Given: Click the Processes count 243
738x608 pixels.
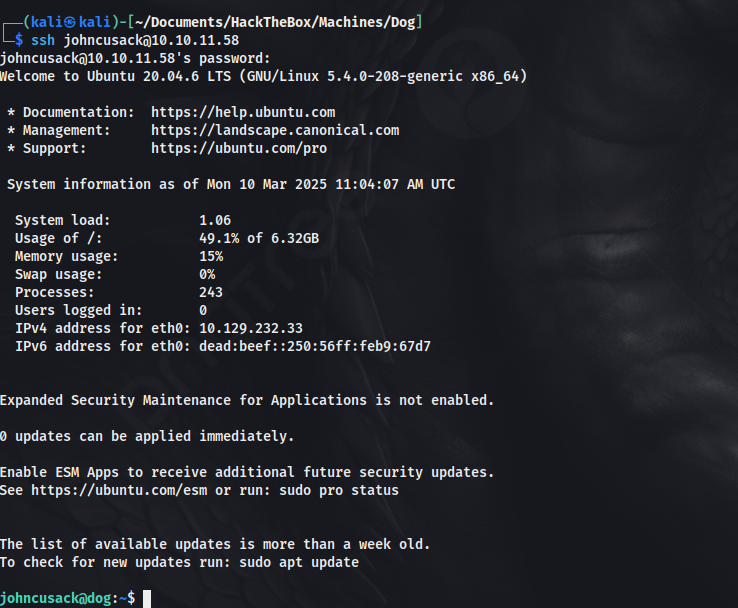Looking at the screenshot, I should (211, 292).
